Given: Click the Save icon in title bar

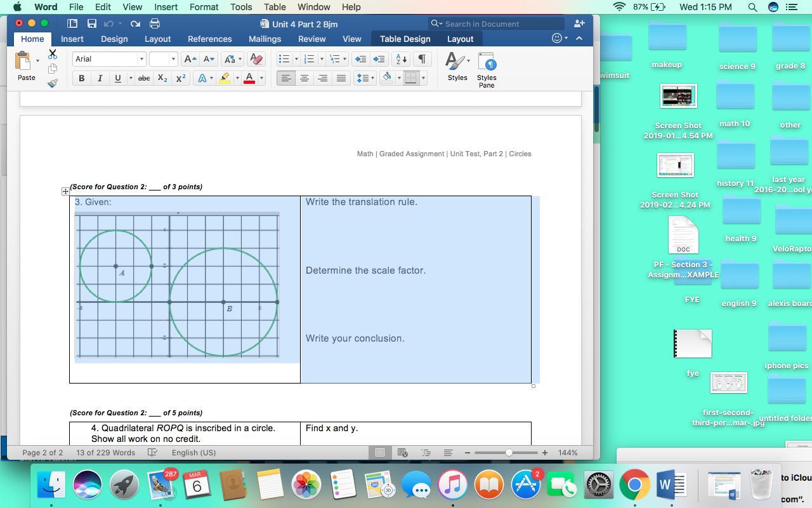Looking at the screenshot, I should (92, 23).
